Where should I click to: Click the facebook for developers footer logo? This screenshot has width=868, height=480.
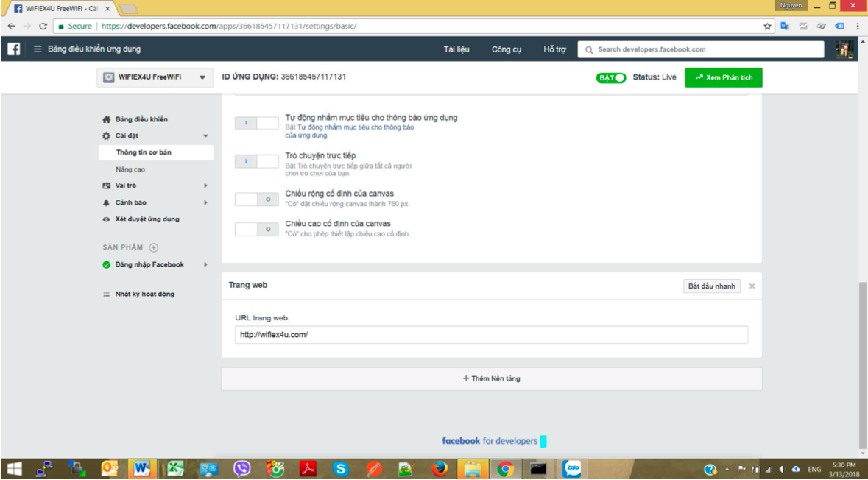[490, 441]
